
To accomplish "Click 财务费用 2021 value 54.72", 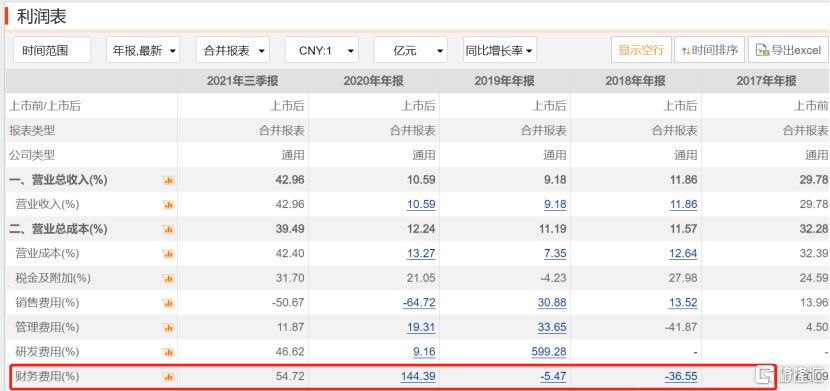I will (290, 377).
